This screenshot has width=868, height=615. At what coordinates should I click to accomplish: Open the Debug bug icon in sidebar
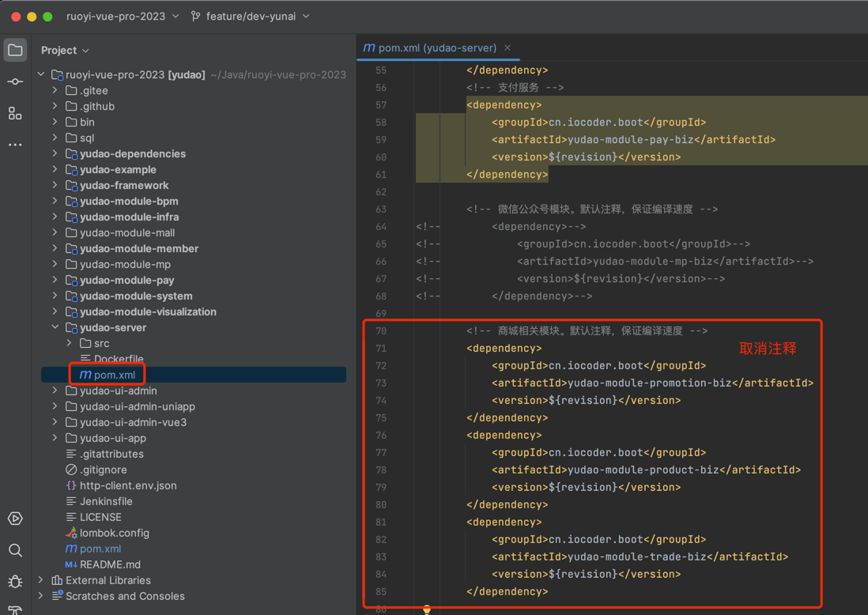tap(15, 582)
